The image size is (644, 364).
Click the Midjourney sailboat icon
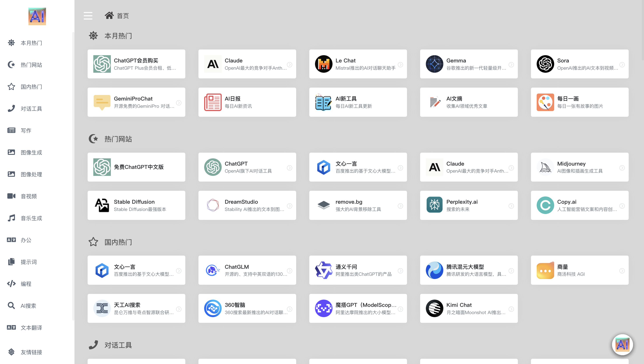click(545, 167)
